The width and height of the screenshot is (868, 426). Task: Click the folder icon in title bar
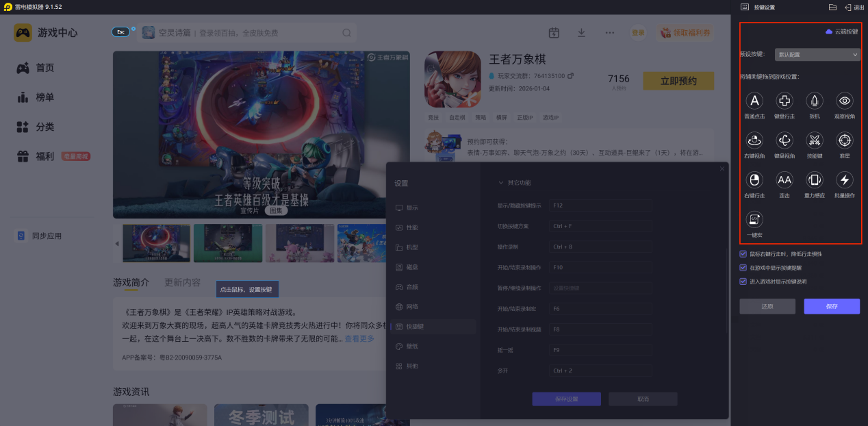click(832, 7)
